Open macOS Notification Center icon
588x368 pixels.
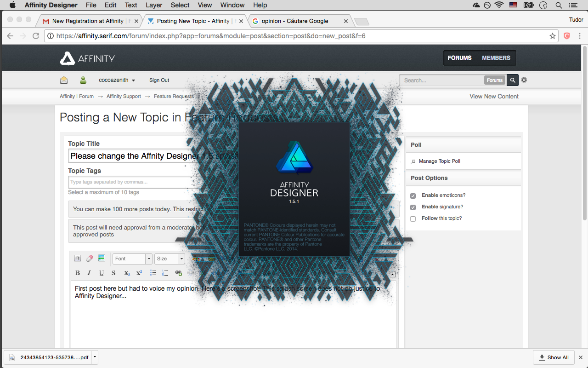(574, 5)
